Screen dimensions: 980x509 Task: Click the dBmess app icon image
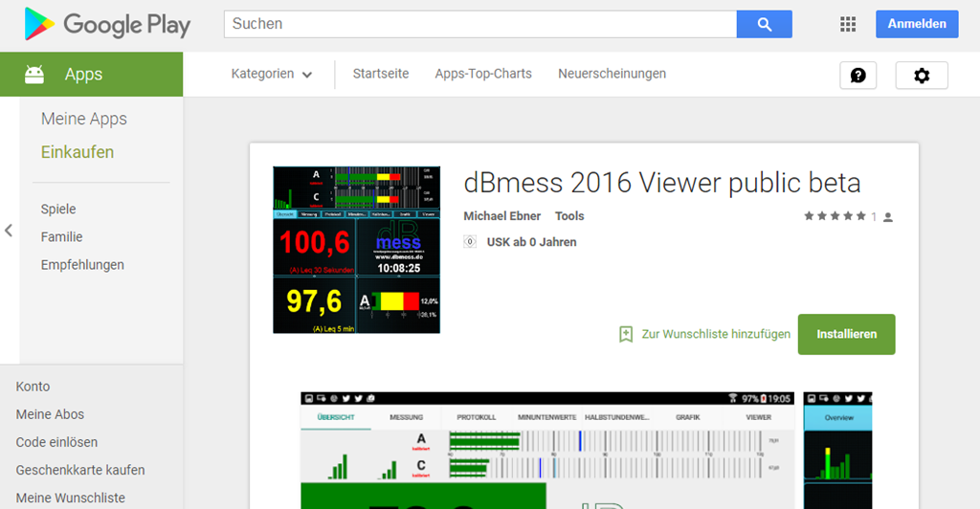tap(357, 250)
